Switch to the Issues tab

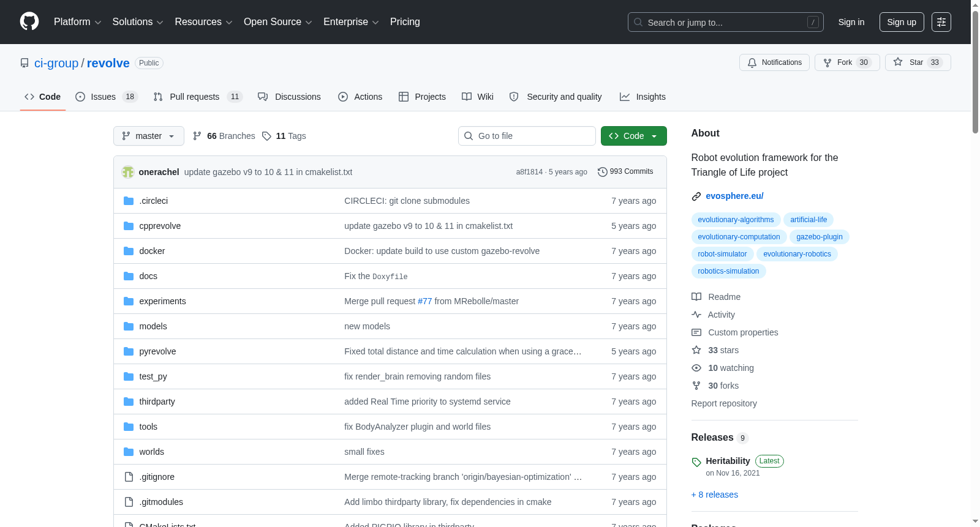(107, 97)
